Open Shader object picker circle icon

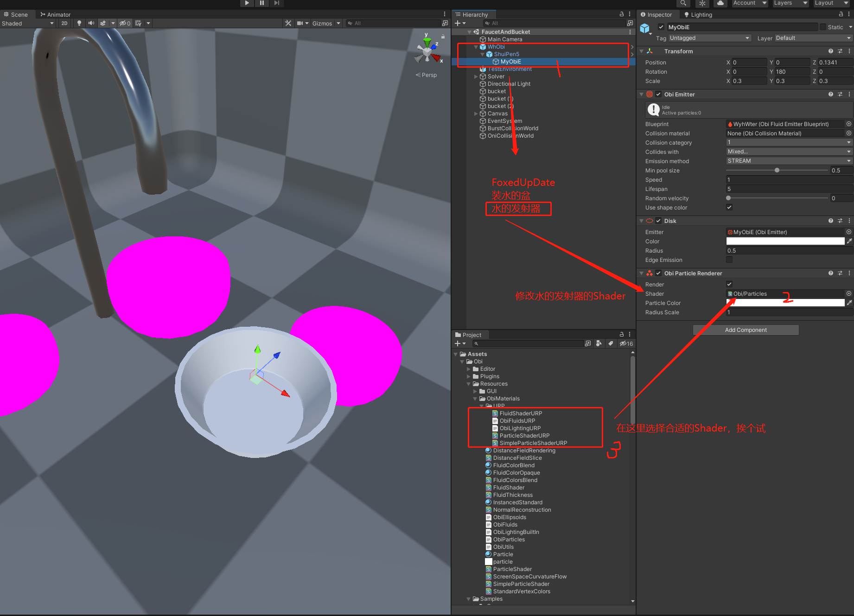[x=849, y=293]
